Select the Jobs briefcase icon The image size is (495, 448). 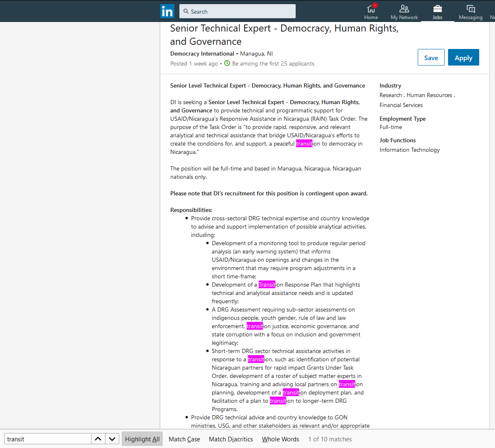438,9
